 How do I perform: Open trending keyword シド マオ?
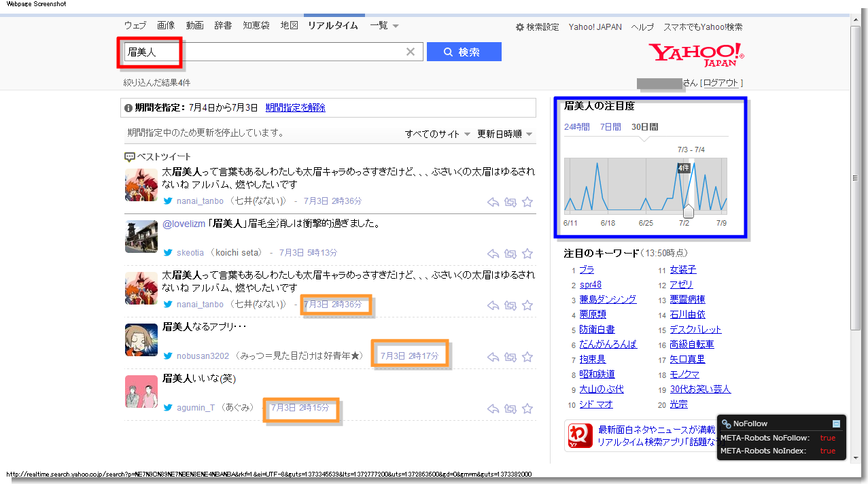coord(596,404)
